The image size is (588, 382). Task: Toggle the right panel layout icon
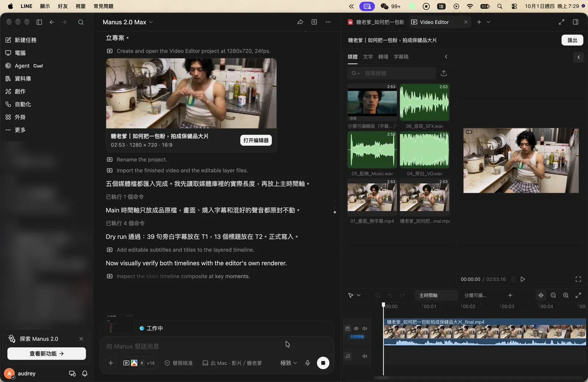point(576,22)
